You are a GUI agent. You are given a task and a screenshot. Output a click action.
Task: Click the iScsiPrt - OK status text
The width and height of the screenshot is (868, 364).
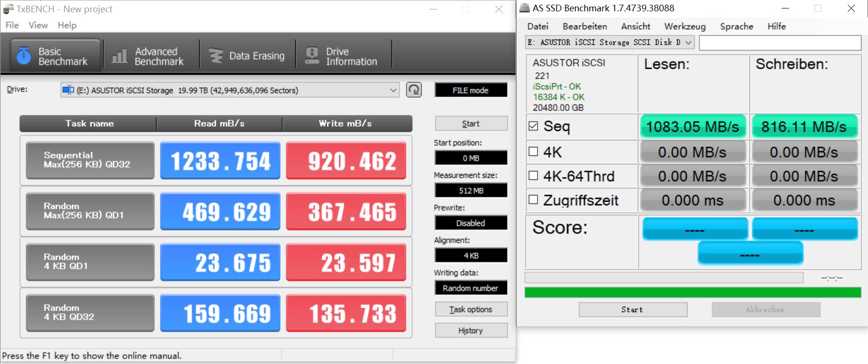pyautogui.click(x=557, y=86)
